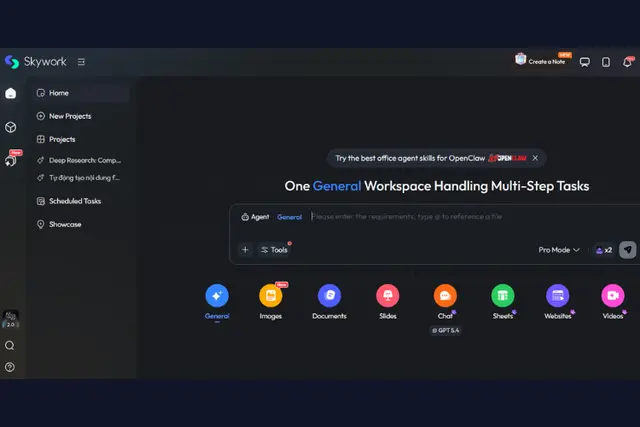Open the New-badged icon in left rail

click(x=11, y=159)
